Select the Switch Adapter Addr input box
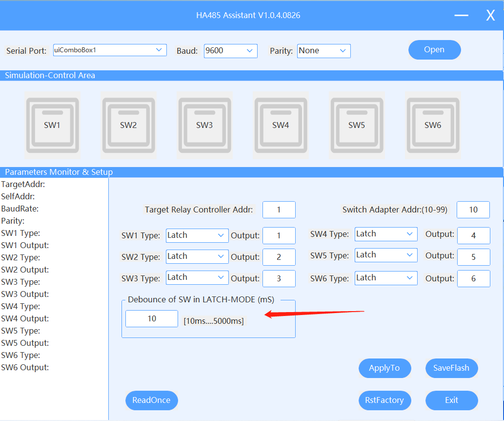Screen dimensions: 504x421 click(473, 210)
